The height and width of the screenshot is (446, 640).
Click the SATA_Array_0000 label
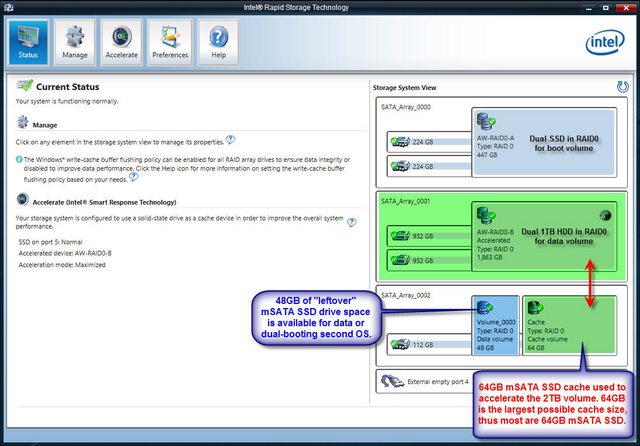[x=406, y=107]
